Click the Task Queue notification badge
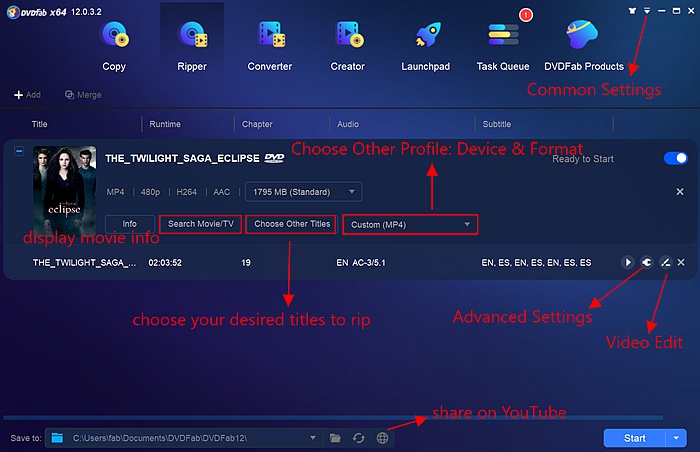Viewport: 700px width, 452px height. coord(526,15)
